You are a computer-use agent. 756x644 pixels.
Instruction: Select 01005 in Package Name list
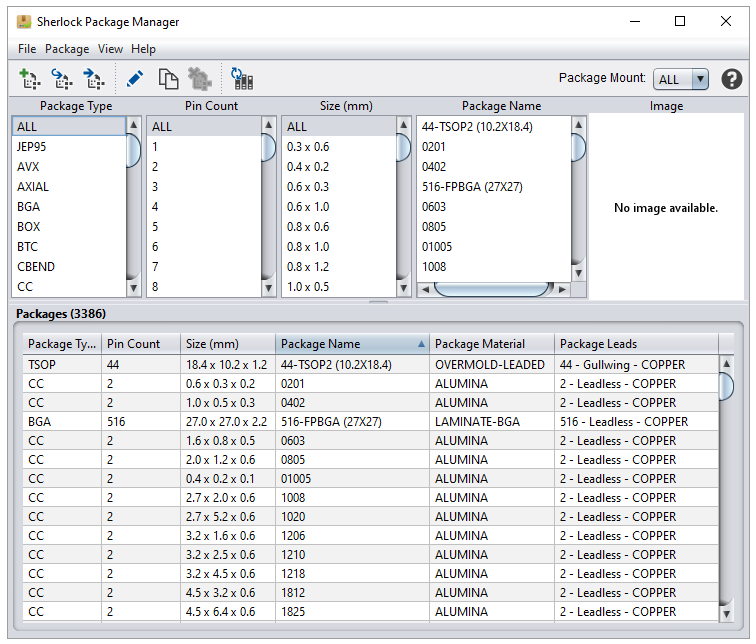(x=494, y=247)
